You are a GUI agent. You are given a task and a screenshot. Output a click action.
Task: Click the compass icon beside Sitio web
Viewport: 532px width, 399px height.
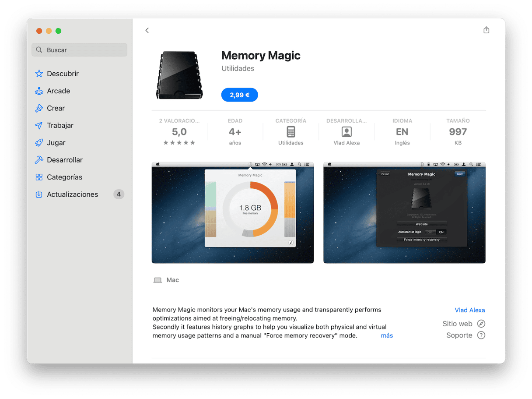pos(481,324)
